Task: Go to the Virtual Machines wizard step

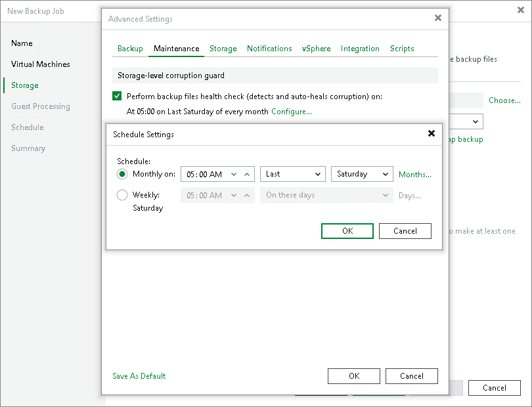Action: (x=40, y=64)
